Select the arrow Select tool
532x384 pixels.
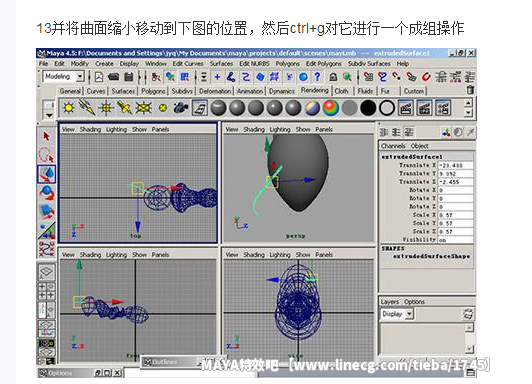click(46, 136)
